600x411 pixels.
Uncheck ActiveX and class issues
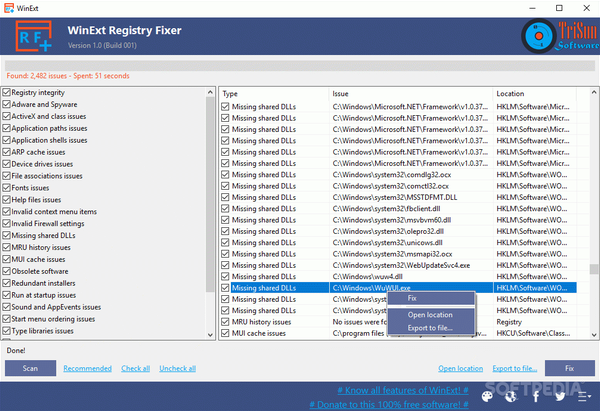point(7,116)
